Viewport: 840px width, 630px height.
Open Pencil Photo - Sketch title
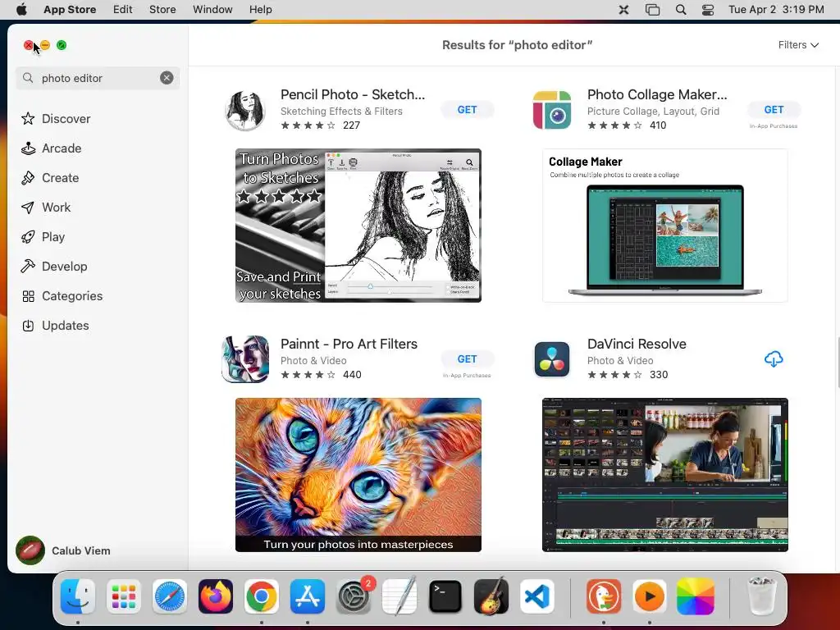click(353, 94)
